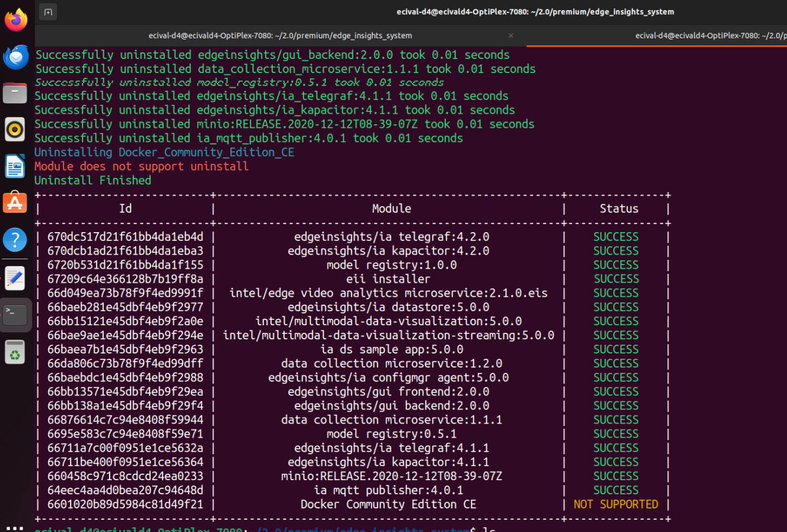
Task: Open the Trash in the dock
Action: click(x=15, y=352)
